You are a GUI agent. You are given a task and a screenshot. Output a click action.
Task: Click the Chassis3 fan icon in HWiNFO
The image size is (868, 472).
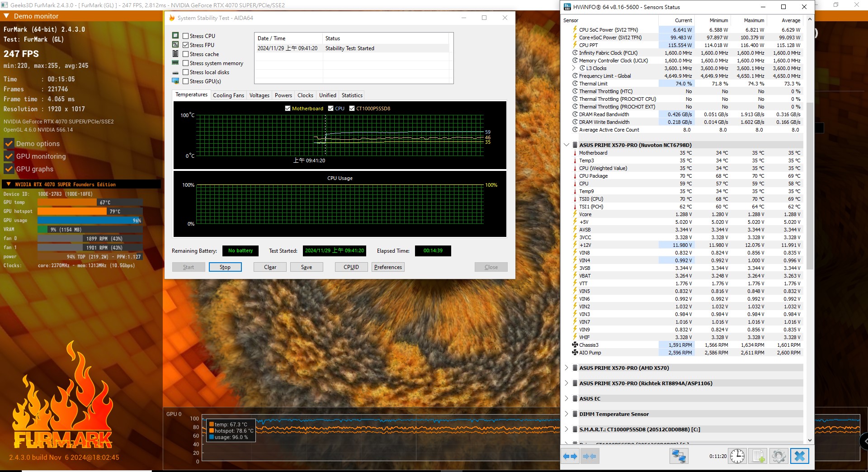click(575, 345)
